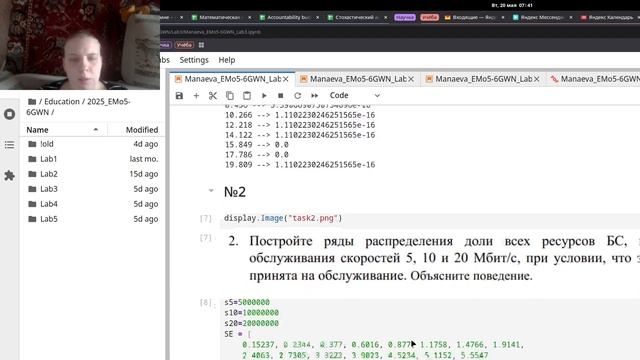Screen dimensions: 640x360
Task: Switch to the third Manaeva_EMo5-6GWN_Lab tab
Action: (x=483, y=79)
